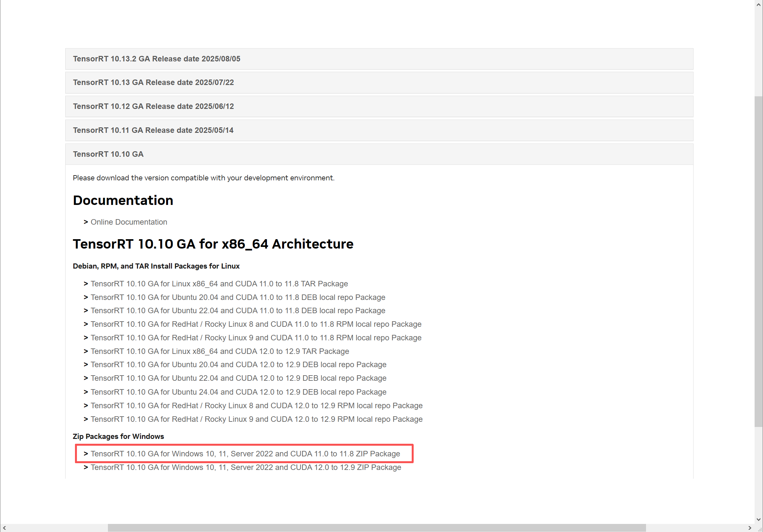This screenshot has width=763, height=532.
Task: Click the scroll right arrow button
Action: pos(750,528)
